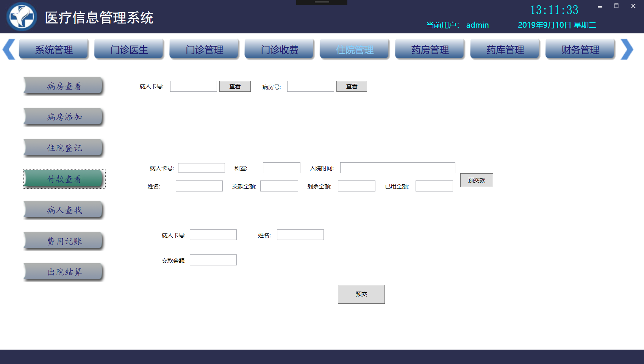Click the medical system logo icon
This screenshot has height=364, width=644.
(x=22, y=17)
